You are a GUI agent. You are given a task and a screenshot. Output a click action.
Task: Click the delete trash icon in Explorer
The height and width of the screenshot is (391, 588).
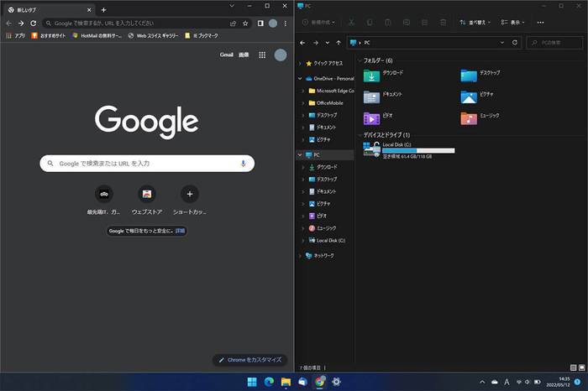tap(444, 23)
